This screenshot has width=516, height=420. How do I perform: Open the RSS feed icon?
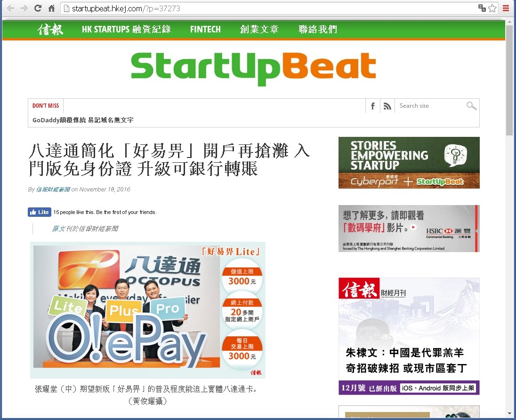pyautogui.click(x=387, y=106)
